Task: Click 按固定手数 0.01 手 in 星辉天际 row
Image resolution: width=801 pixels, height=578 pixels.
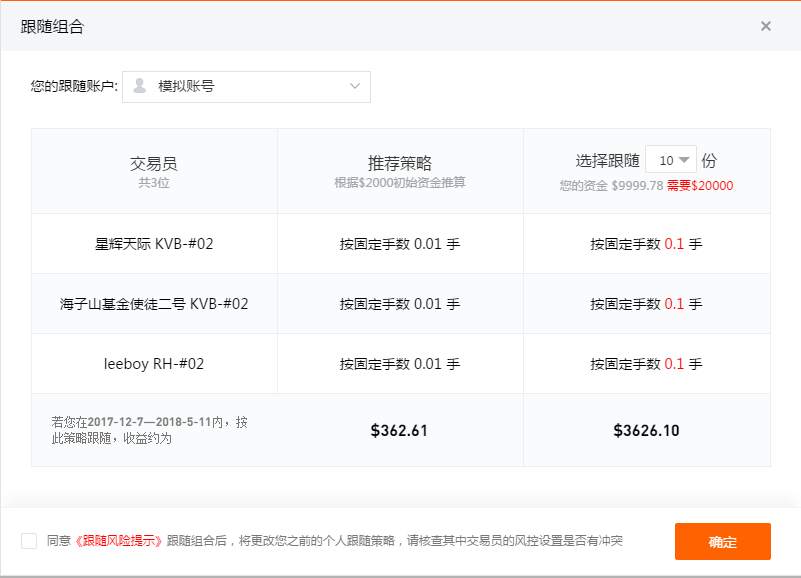Action: [x=399, y=244]
